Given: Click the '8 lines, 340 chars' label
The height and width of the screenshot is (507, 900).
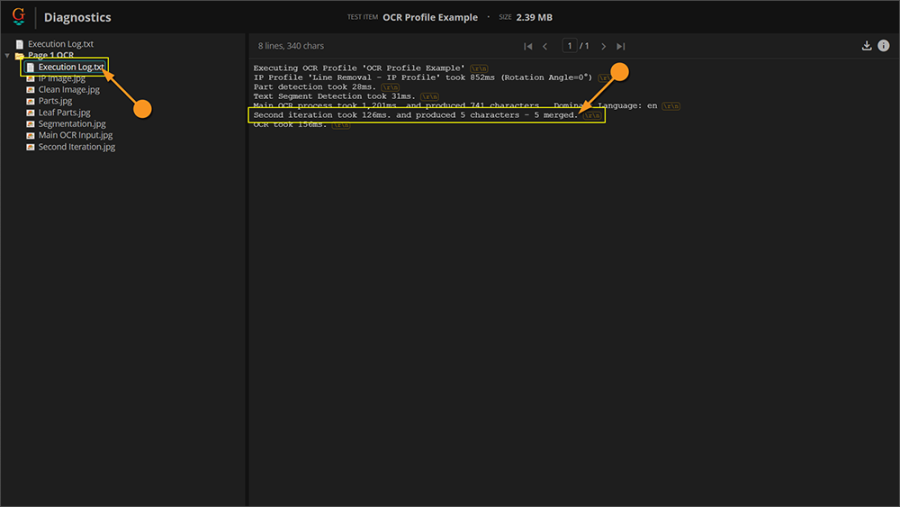Looking at the screenshot, I should pos(290,46).
